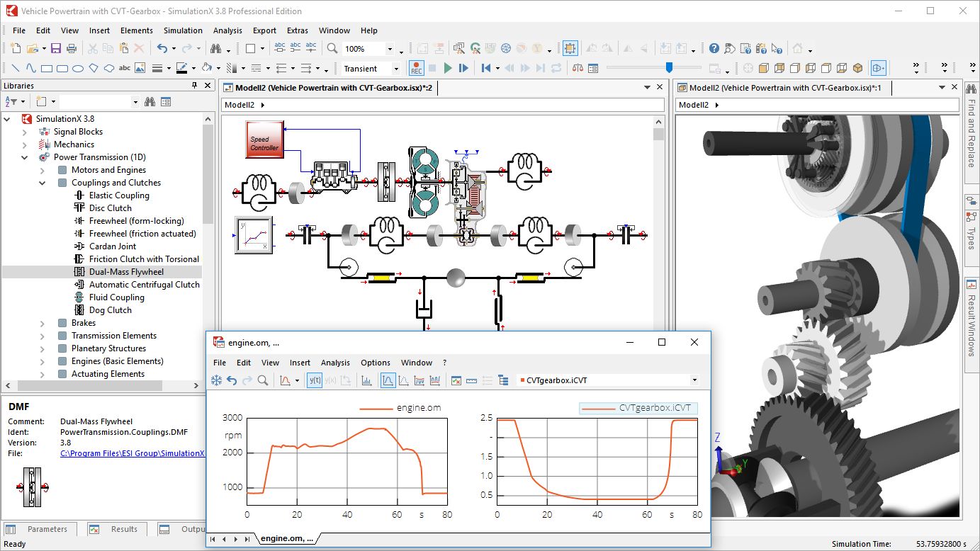Viewport: 980px width, 551px height.
Task: Toggle the curve line display mode in result window
Action: [x=388, y=380]
